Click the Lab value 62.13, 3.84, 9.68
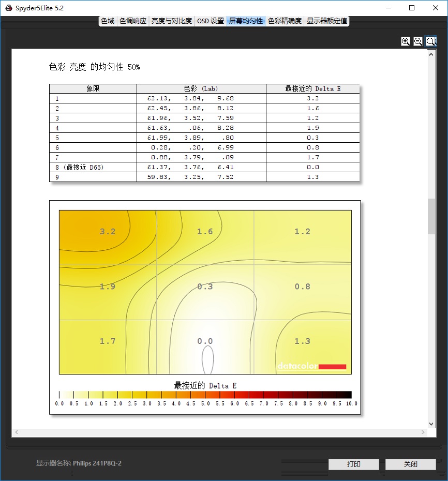448x481 pixels. coord(190,98)
